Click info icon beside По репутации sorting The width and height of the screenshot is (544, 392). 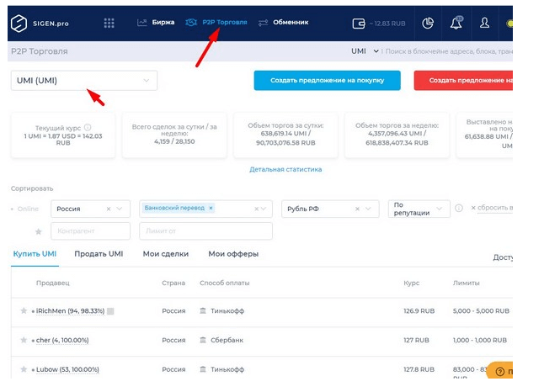pyautogui.click(x=459, y=208)
